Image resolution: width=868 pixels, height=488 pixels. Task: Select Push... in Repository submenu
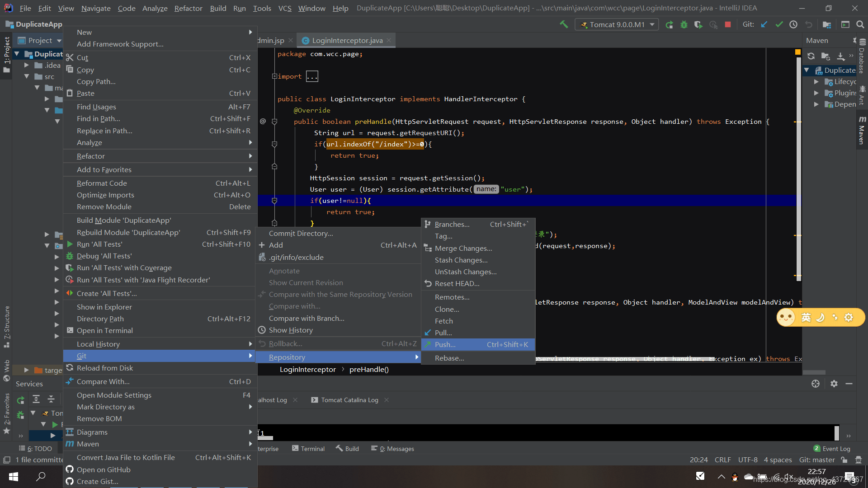478,344
